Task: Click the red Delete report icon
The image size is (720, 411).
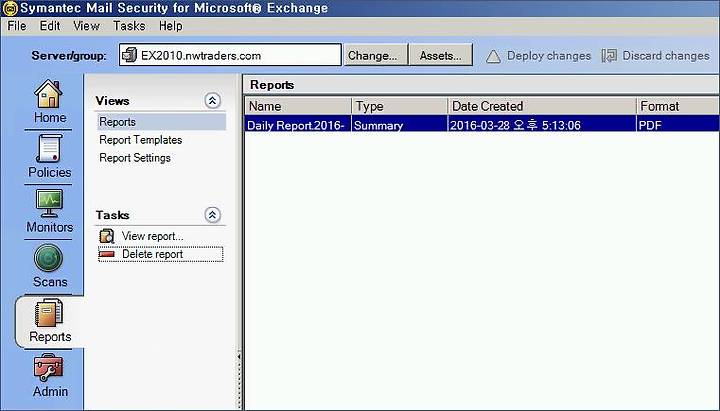Action: (x=107, y=254)
